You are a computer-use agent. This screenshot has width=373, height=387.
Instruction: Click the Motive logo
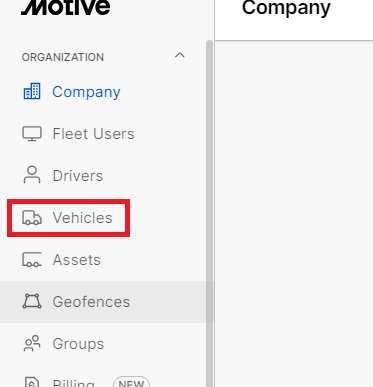coord(66,7)
